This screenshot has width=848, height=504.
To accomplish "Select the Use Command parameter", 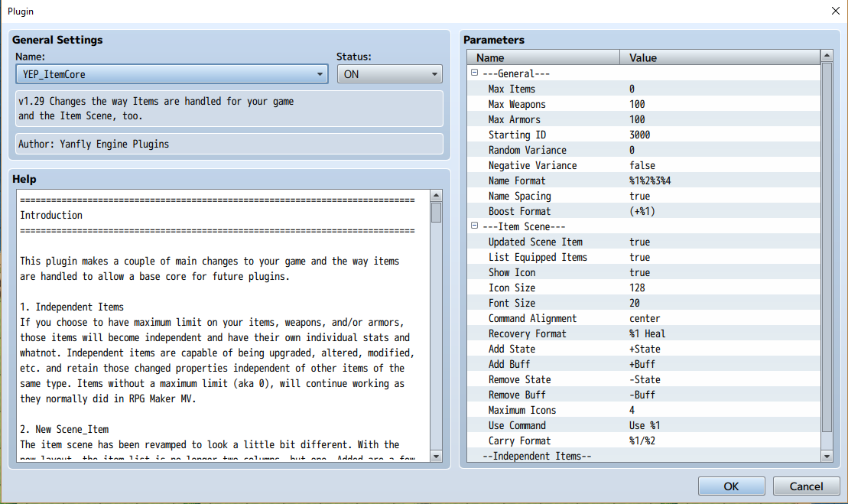I will click(x=644, y=425).
